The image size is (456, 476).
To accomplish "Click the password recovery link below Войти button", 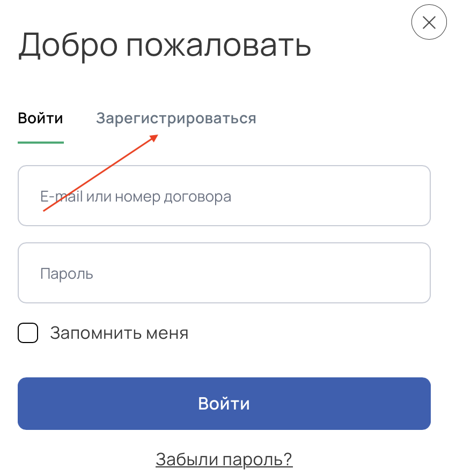I will pos(224,459).
